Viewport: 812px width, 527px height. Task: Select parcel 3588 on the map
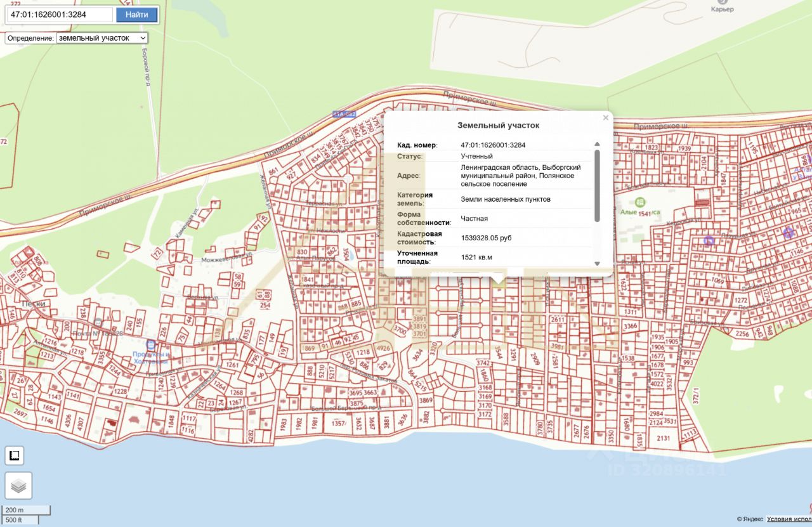[506, 419]
